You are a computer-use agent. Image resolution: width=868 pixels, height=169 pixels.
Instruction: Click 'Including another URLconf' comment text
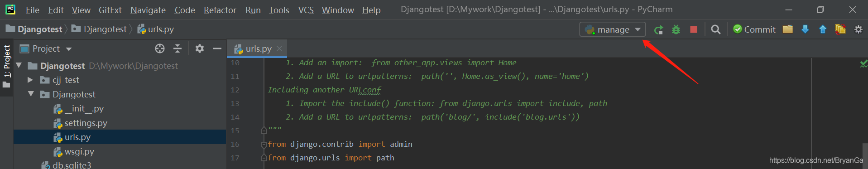(324, 90)
